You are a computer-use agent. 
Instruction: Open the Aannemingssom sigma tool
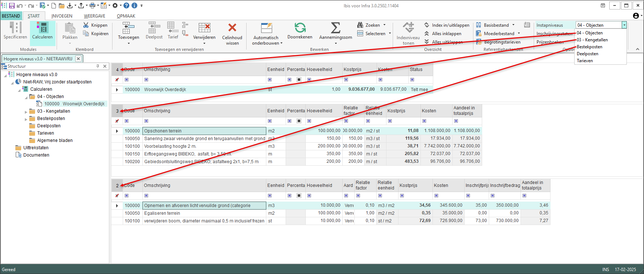(335, 30)
